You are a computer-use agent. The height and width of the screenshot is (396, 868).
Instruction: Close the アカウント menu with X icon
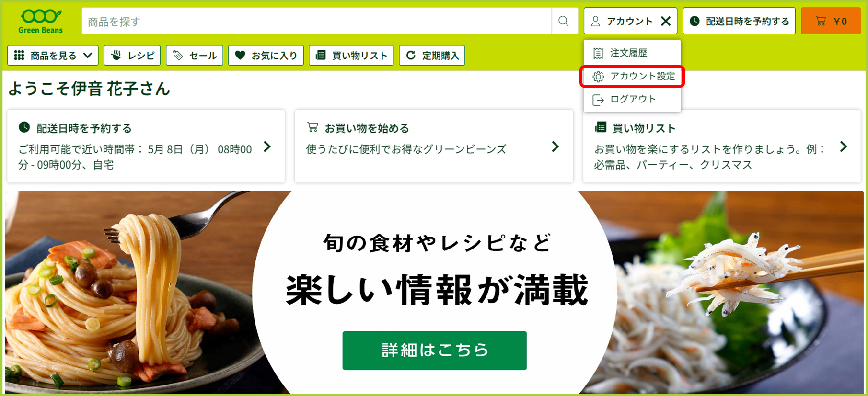pos(666,21)
